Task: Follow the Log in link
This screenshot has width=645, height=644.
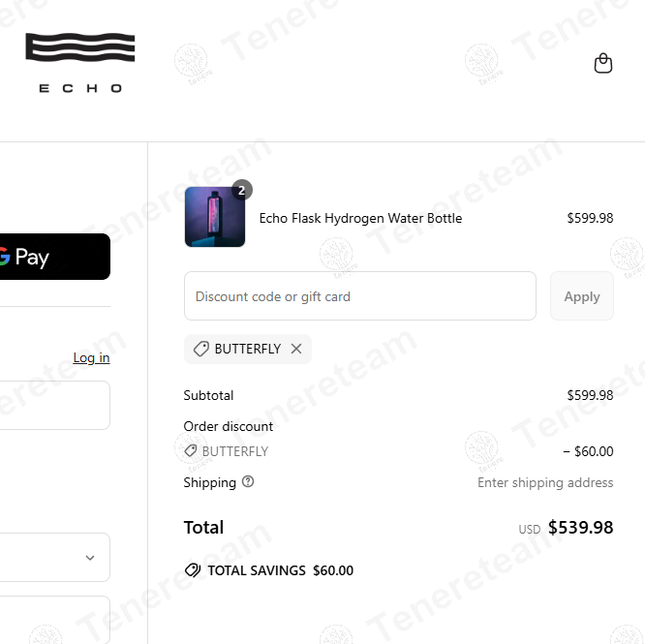Action: coord(91,358)
